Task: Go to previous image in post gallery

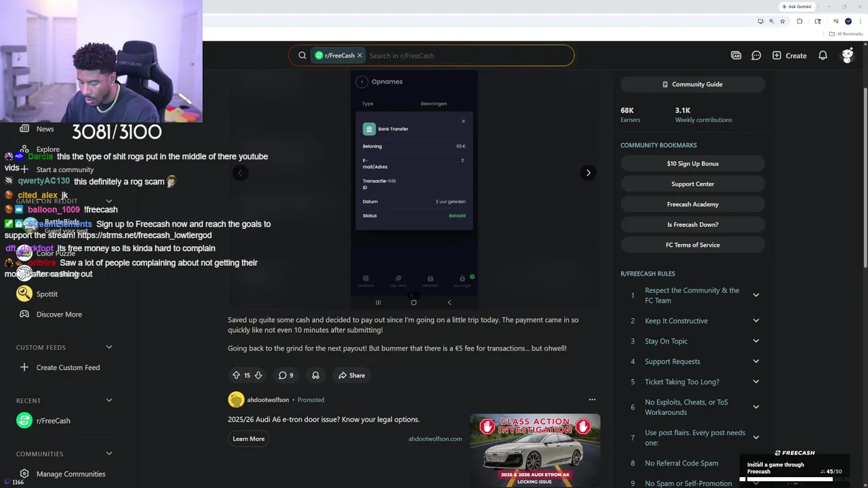Action: click(x=239, y=173)
